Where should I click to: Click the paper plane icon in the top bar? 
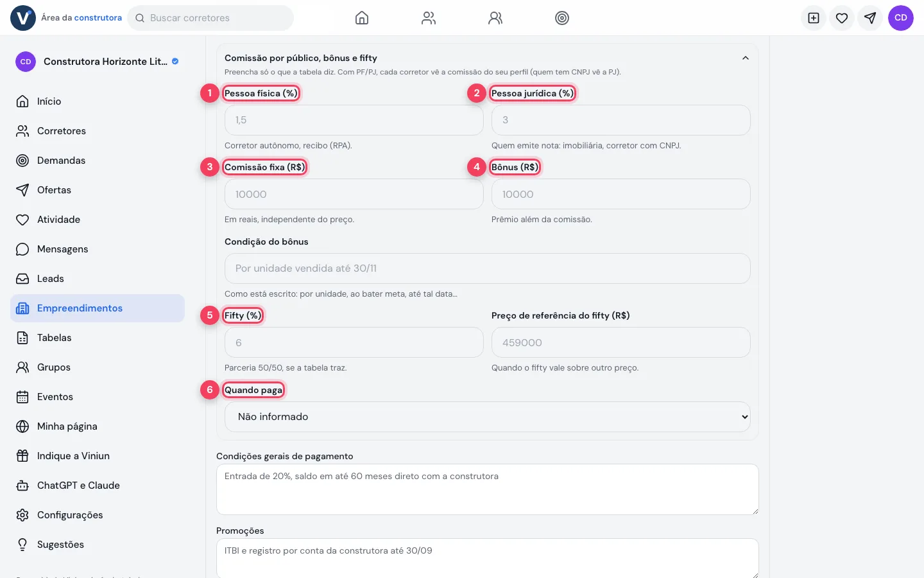pyautogui.click(x=870, y=18)
